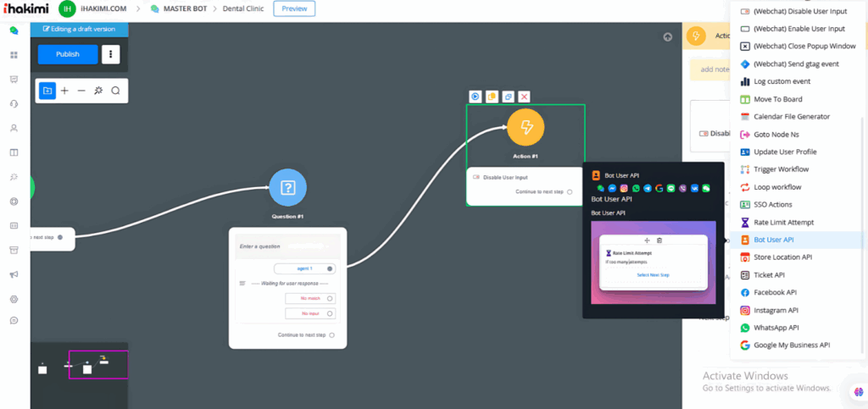The image size is (868, 409).
Task: Click the zoom in plus icon
Action: pos(64,91)
